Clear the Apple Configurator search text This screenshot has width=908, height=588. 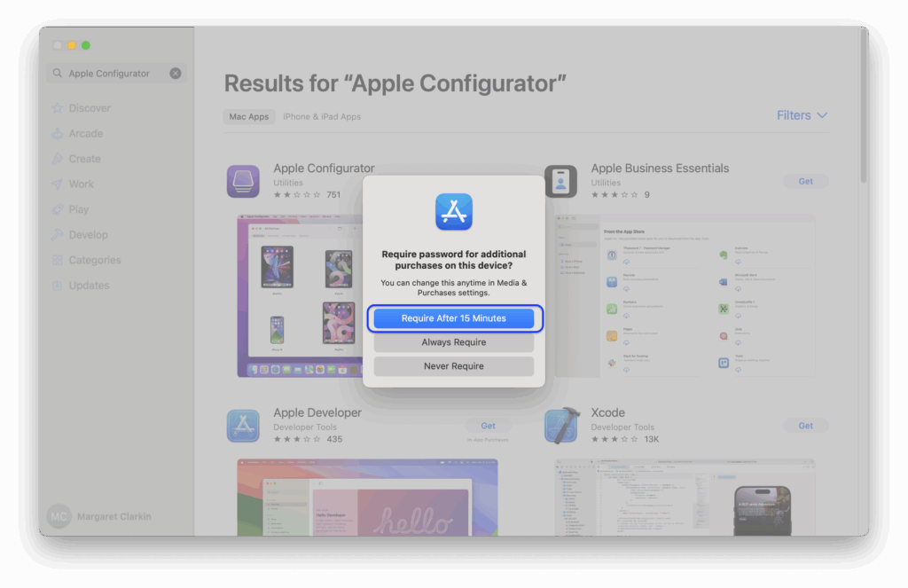point(176,73)
